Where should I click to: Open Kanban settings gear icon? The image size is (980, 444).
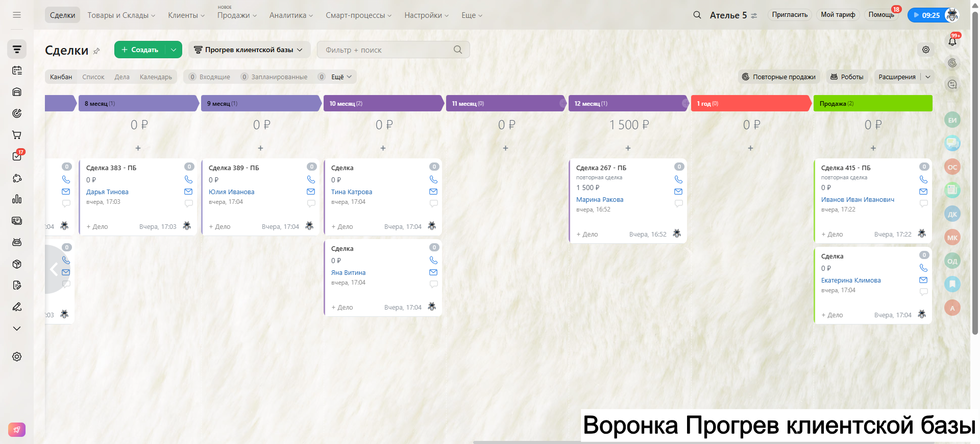coord(925,50)
